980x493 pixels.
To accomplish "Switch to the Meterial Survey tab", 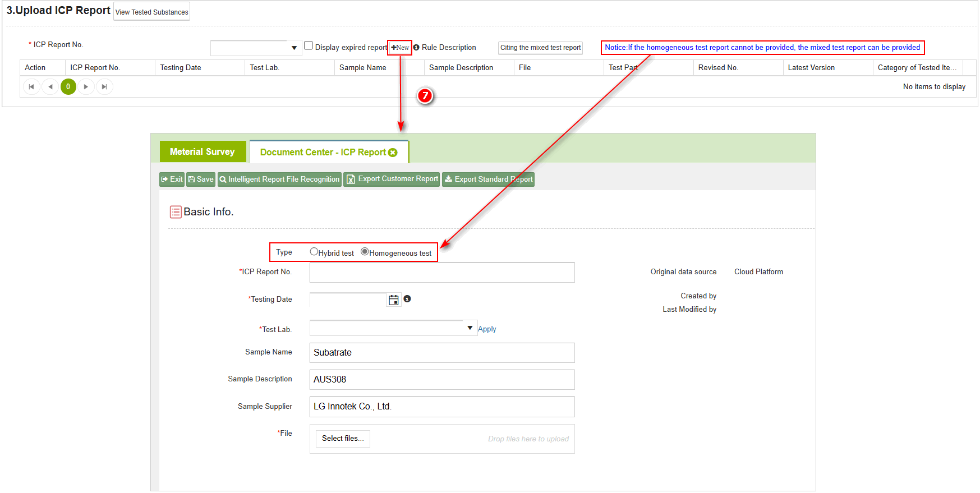I will pyautogui.click(x=203, y=152).
